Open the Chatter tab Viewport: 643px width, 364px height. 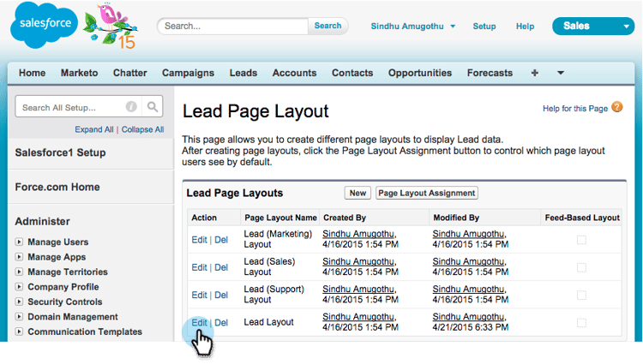(x=130, y=73)
